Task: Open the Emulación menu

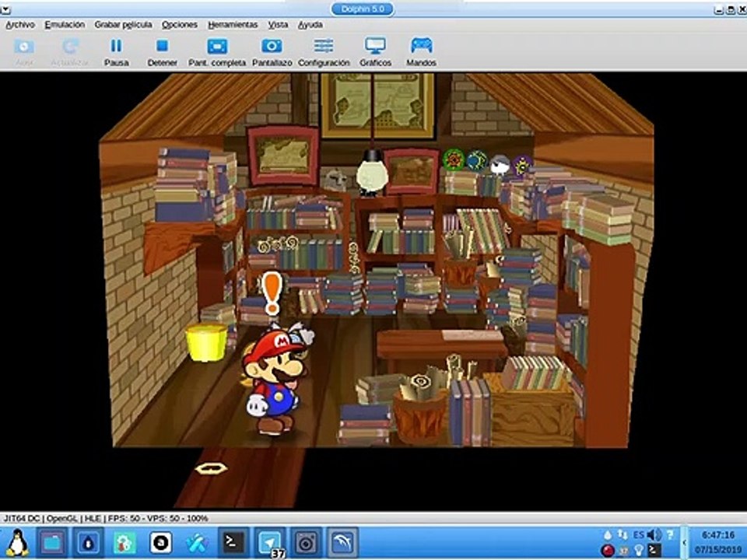Action: (x=65, y=25)
